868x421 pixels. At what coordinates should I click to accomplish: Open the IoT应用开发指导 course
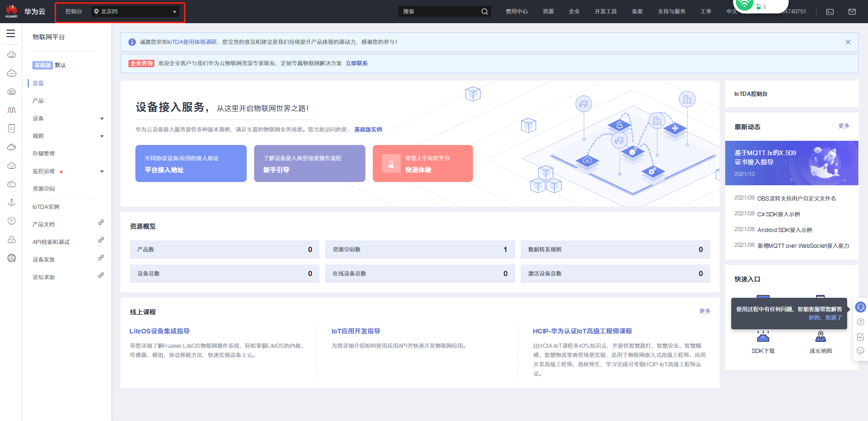click(x=356, y=331)
